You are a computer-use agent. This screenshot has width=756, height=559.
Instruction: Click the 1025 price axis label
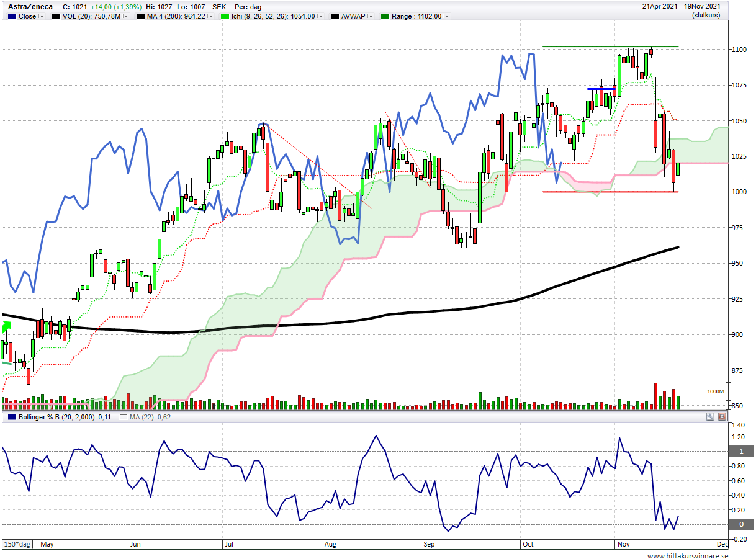pos(738,156)
